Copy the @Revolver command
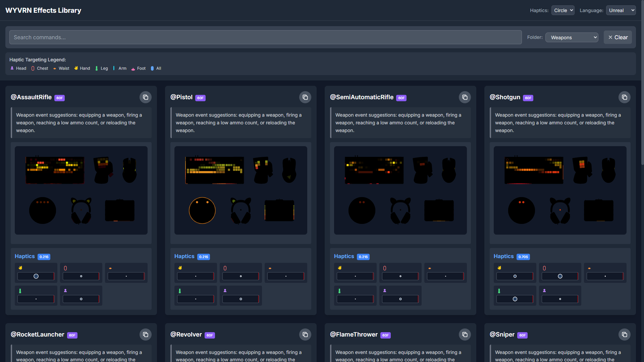644x362 pixels. (x=305, y=335)
